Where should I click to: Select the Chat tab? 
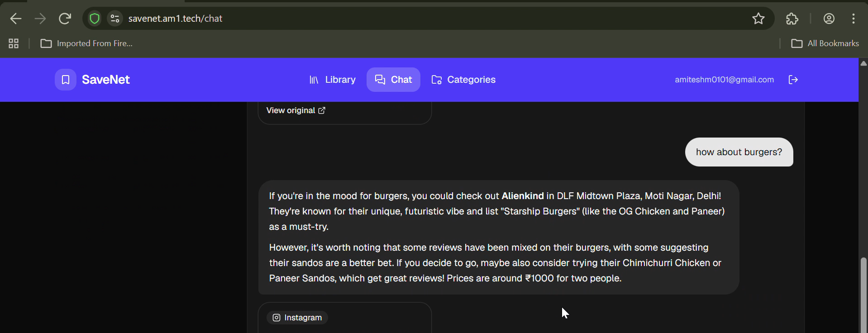click(393, 80)
